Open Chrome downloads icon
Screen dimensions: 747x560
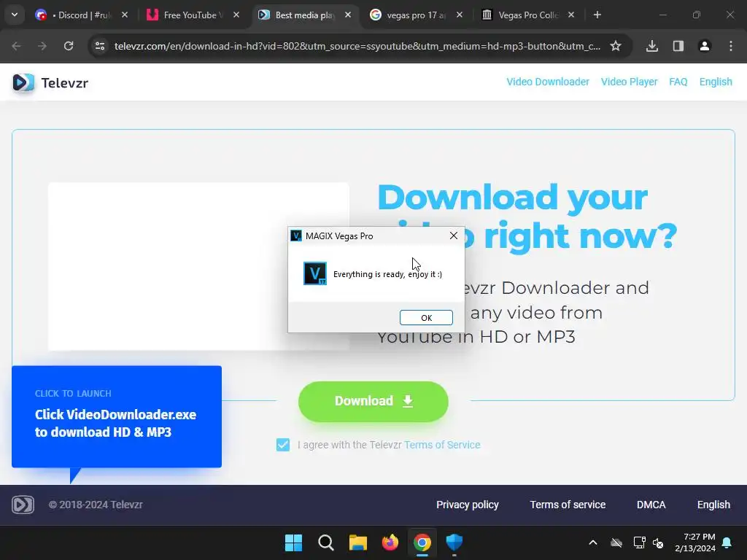click(x=652, y=46)
